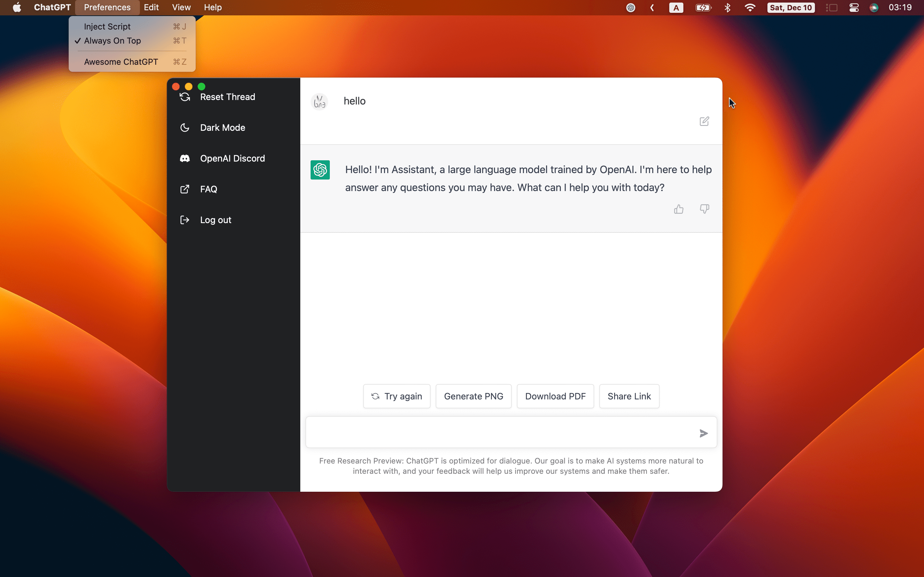Switch the input source A indicator
924x577 pixels.
(676, 8)
